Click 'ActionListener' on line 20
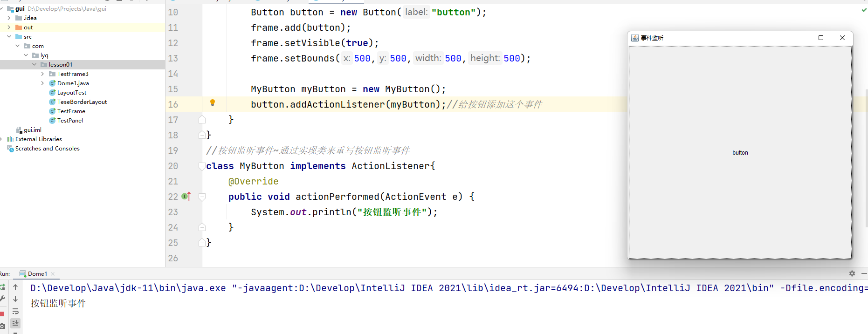This screenshot has width=868, height=334. [x=391, y=166]
